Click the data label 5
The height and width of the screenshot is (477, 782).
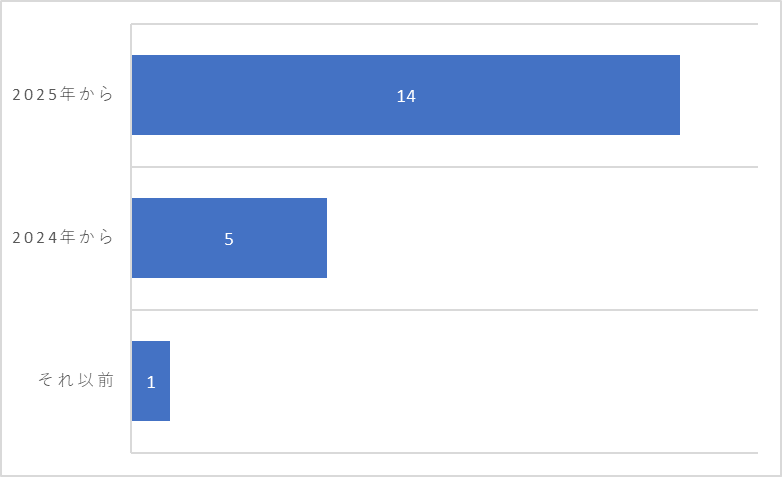(229, 239)
